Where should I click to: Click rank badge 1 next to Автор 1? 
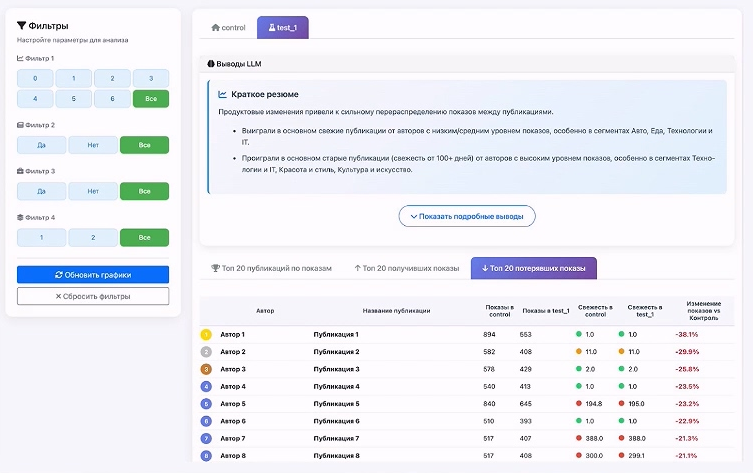[206, 334]
